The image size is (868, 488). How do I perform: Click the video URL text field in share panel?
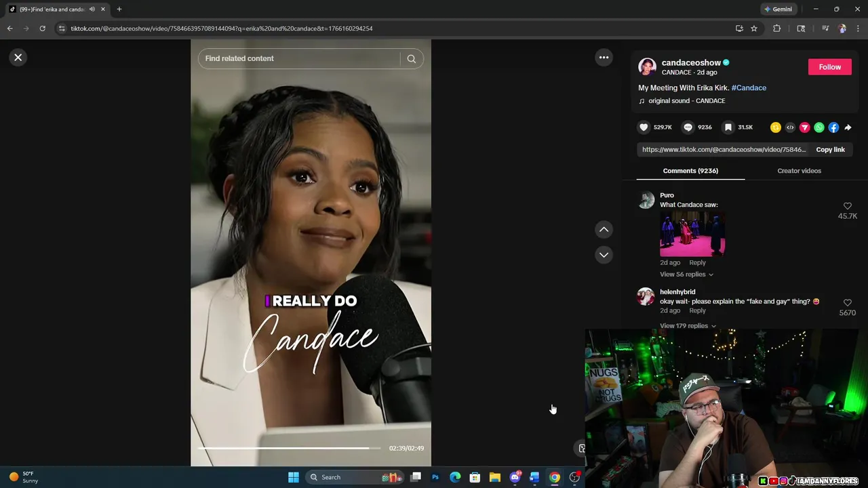coord(724,150)
